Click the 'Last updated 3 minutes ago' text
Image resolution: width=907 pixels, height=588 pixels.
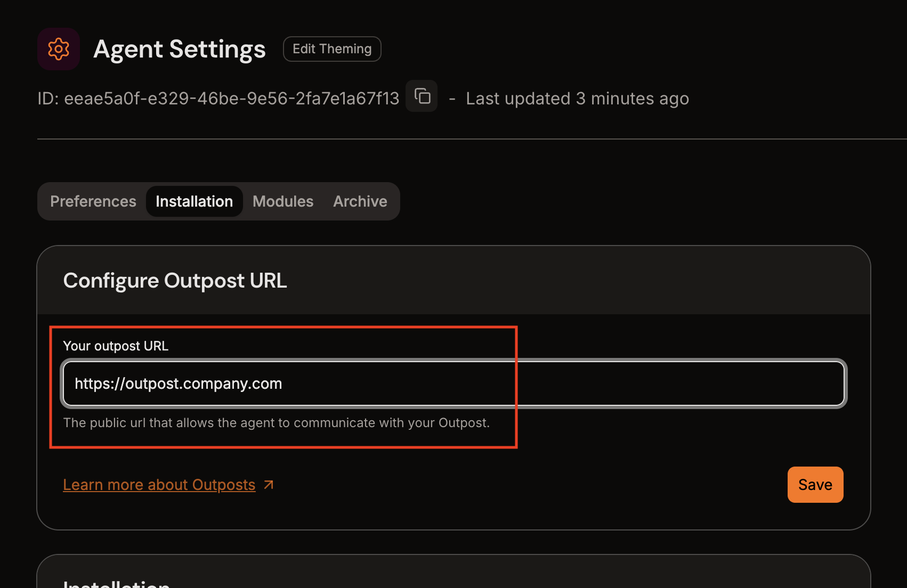pos(577,99)
